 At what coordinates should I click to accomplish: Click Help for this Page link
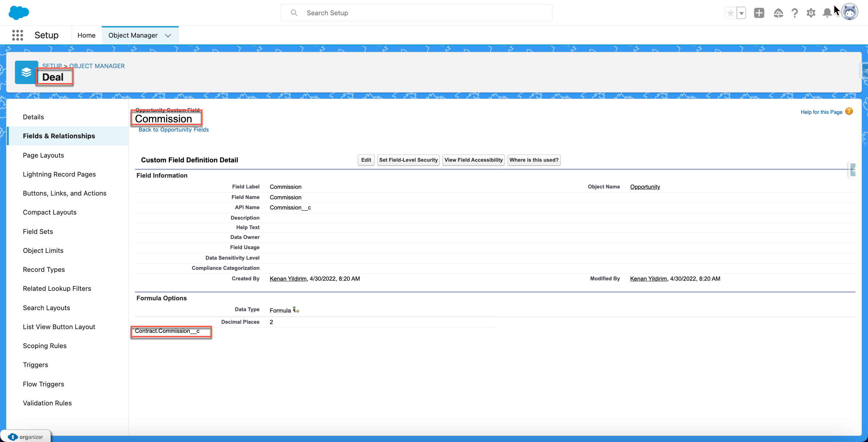822,112
